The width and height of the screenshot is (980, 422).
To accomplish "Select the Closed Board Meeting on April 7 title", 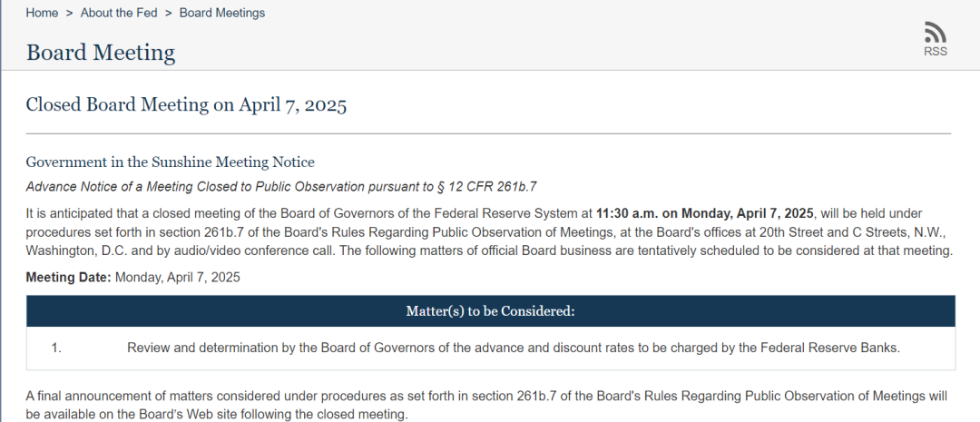I will coord(186,104).
